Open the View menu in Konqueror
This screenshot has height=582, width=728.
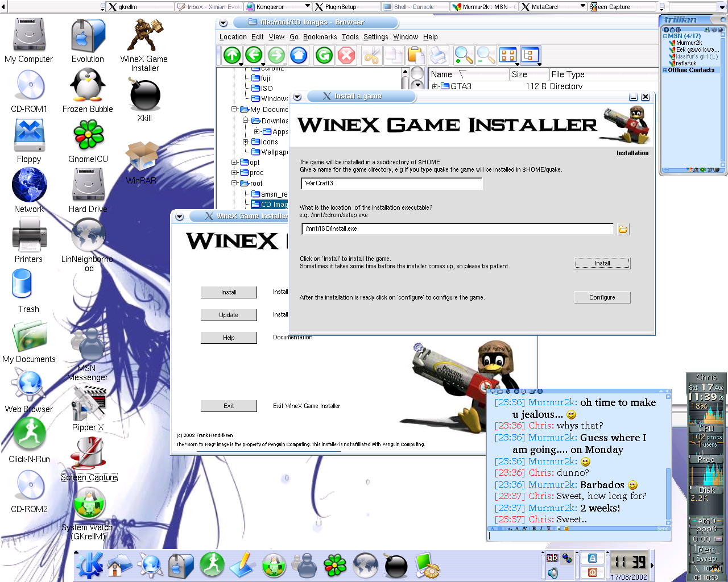(276, 37)
